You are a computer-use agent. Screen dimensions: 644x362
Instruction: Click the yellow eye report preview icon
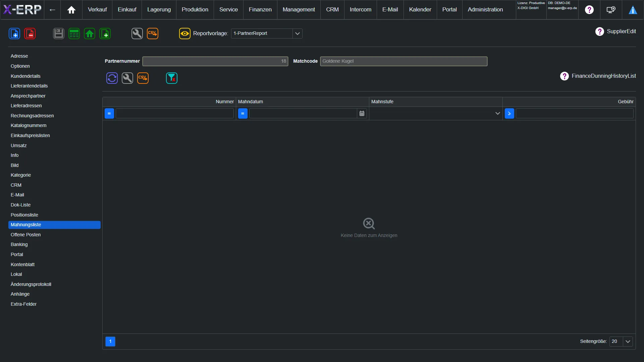[x=185, y=34]
